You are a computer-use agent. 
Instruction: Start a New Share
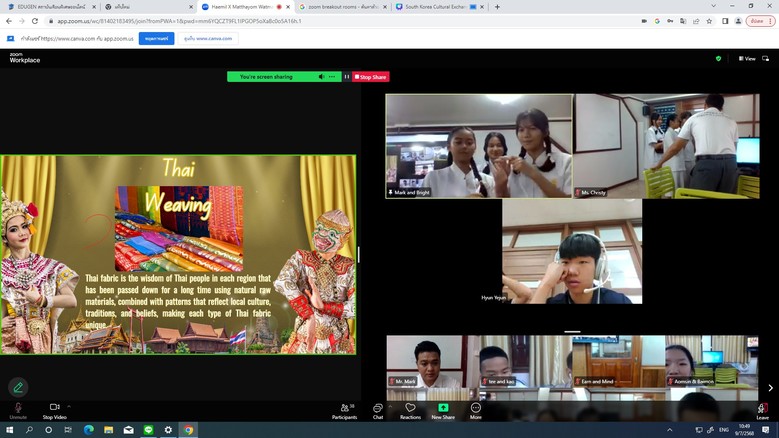click(443, 408)
